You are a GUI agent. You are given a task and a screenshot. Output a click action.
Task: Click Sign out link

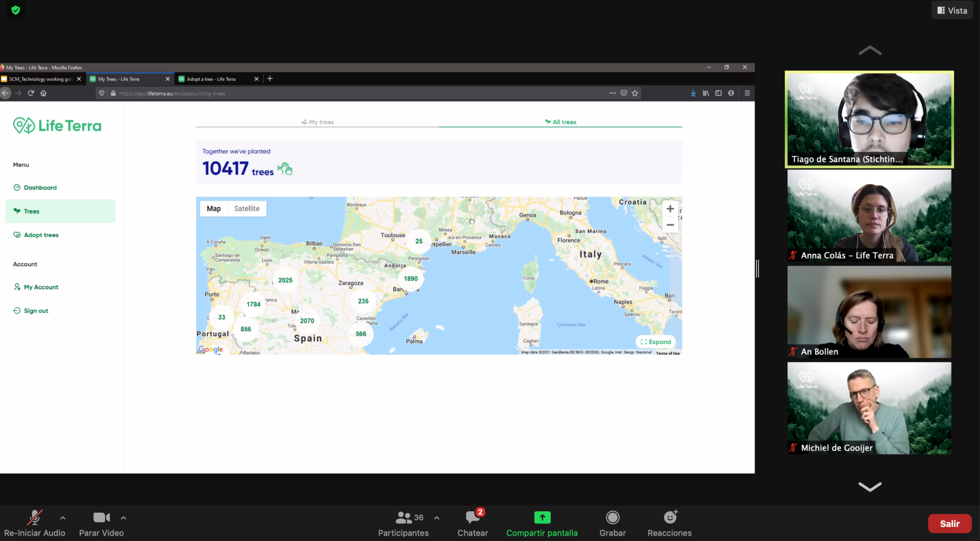pyautogui.click(x=36, y=311)
